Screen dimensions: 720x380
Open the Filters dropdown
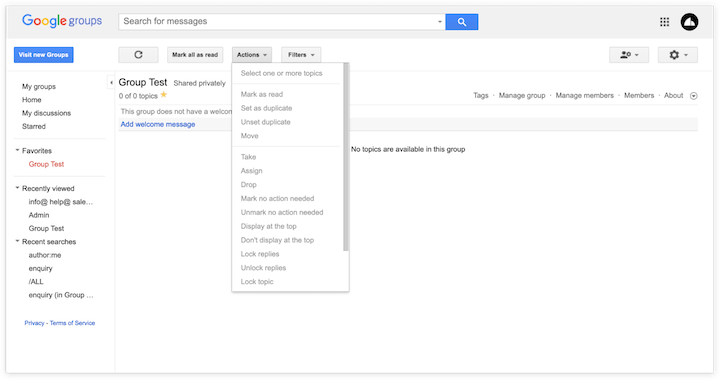[x=301, y=55]
